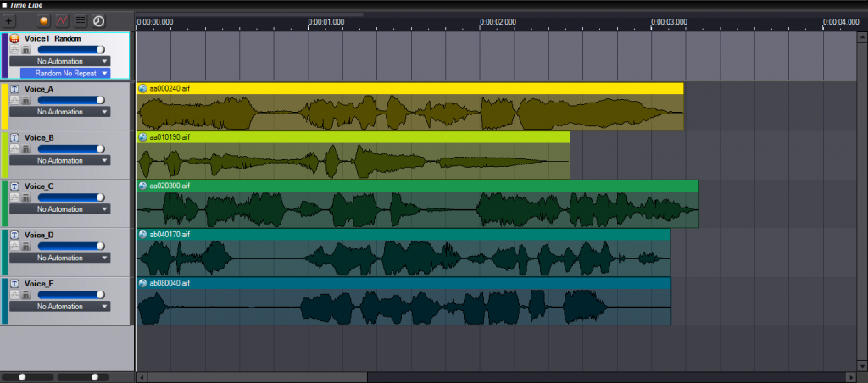Select the Voice_D track name
This screenshot has width=868, height=383.
tap(39, 235)
